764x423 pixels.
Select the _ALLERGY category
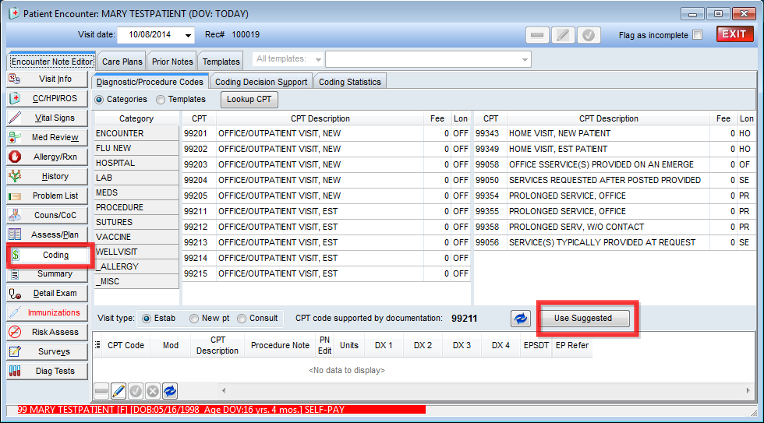pos(136,267)
